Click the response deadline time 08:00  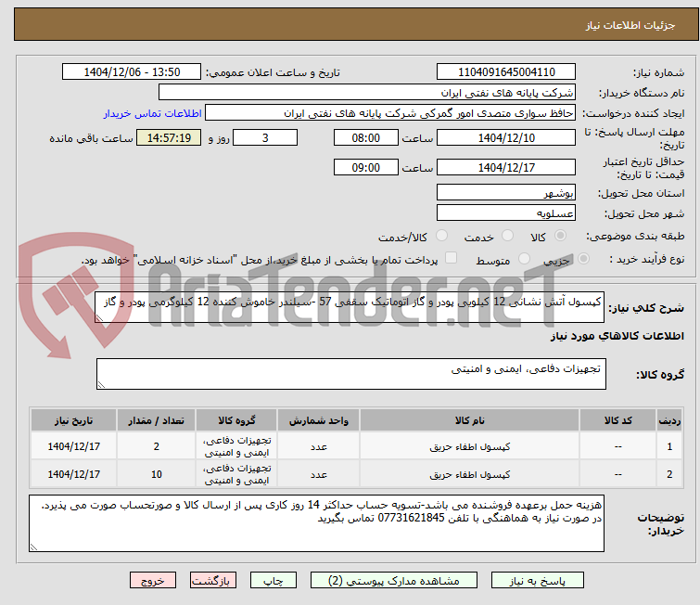pos(366,137)
